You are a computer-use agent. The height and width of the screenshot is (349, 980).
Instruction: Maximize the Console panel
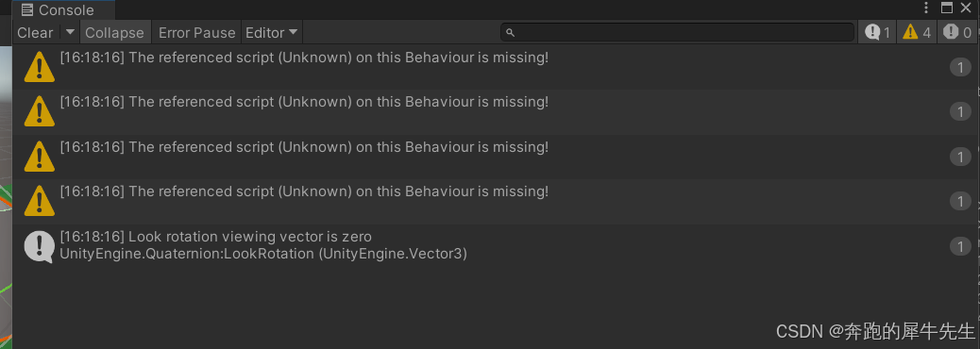(x=947, y=8)
